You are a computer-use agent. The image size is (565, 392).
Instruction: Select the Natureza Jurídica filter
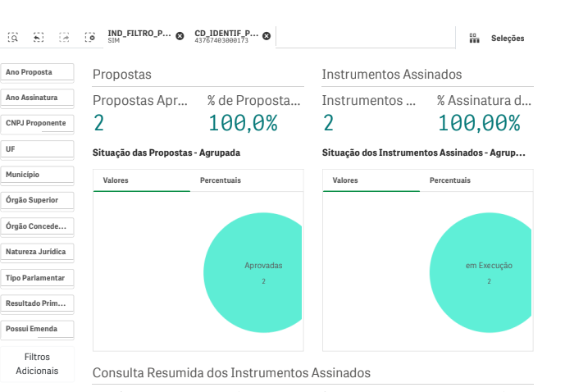38,252
